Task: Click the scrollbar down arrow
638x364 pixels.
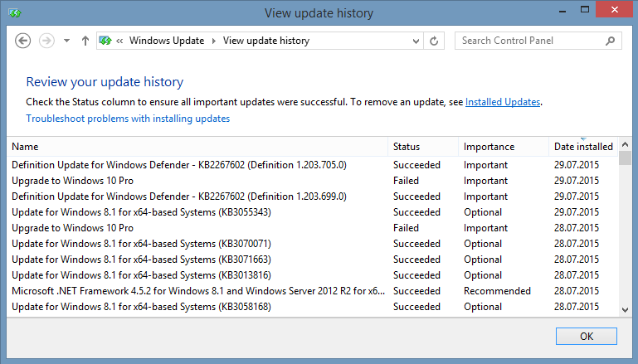Action: [x=626, y=310]
